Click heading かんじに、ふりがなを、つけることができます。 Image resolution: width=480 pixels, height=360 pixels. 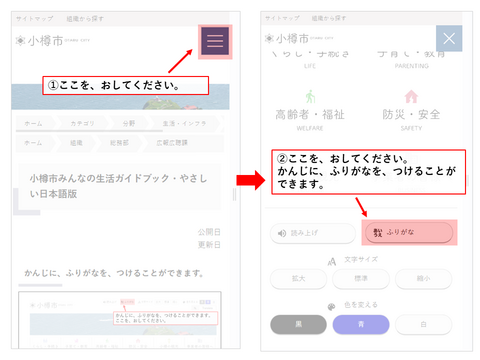114,273
